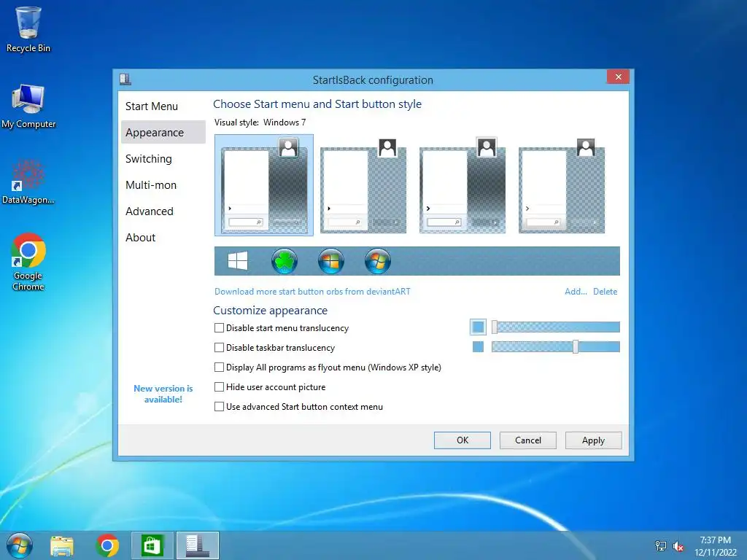This screenshot has height=560, width=747.
Task: Click the Add... link for start orbs
Action: coord(576,292)
